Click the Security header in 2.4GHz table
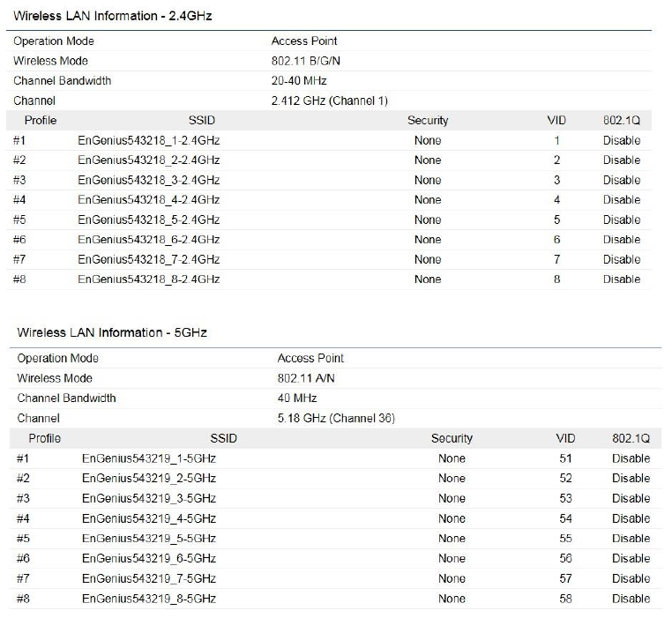 [428, 121]
